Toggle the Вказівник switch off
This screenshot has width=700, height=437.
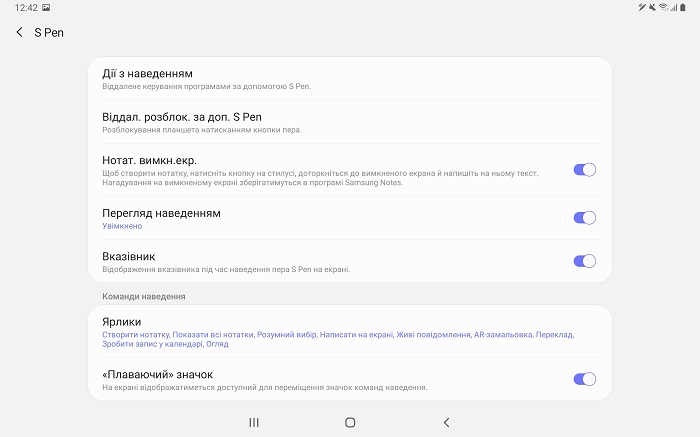click(584, 261)
